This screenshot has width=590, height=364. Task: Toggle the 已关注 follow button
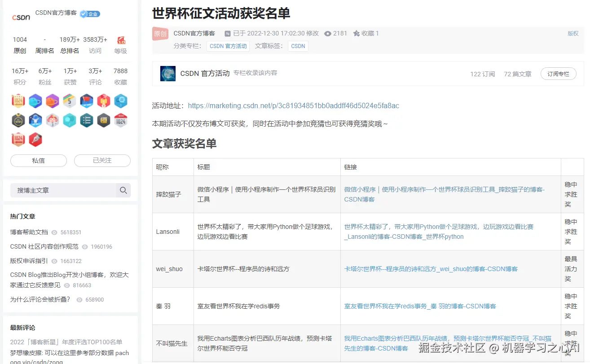(x=102, y=161)
